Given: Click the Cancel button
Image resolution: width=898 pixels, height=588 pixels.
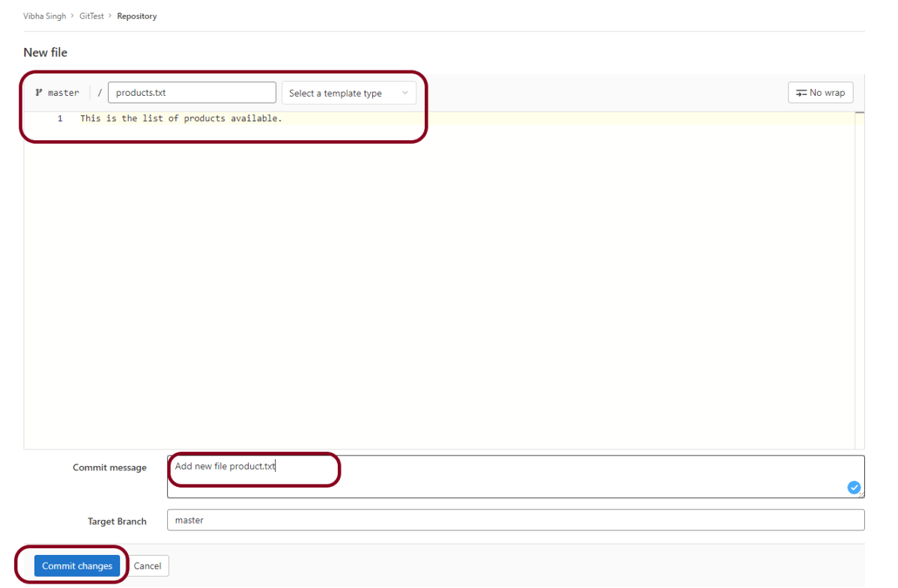Looking at the screenshot, I should [148, 566].
